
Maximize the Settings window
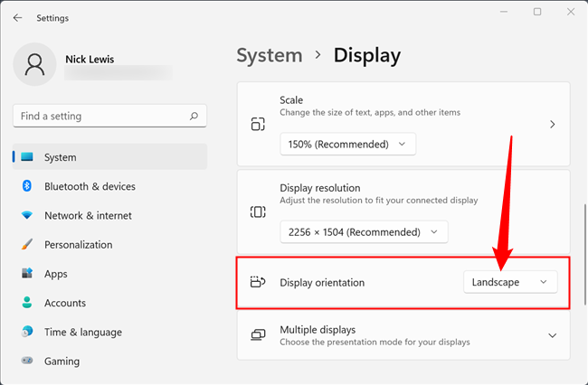tap(536, 12)
